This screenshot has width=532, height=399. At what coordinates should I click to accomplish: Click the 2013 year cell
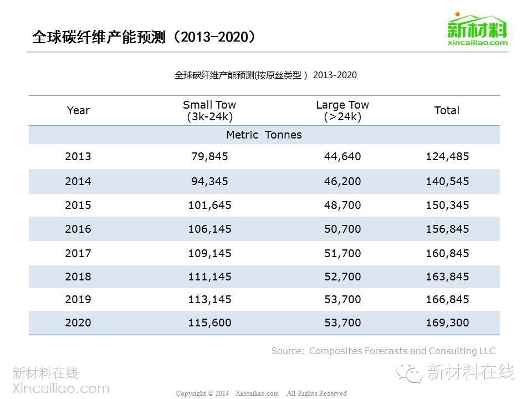pos(78,157)
